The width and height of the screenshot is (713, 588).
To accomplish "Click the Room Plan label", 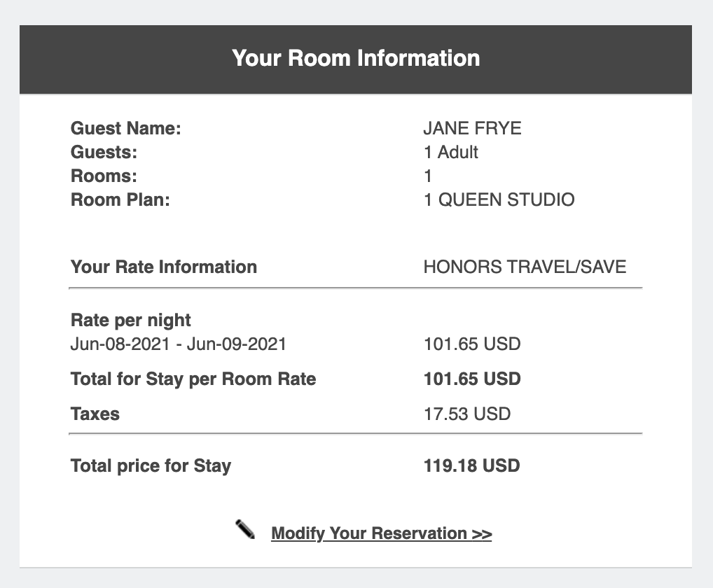I will pyautogui.click(x=120, y=199).
